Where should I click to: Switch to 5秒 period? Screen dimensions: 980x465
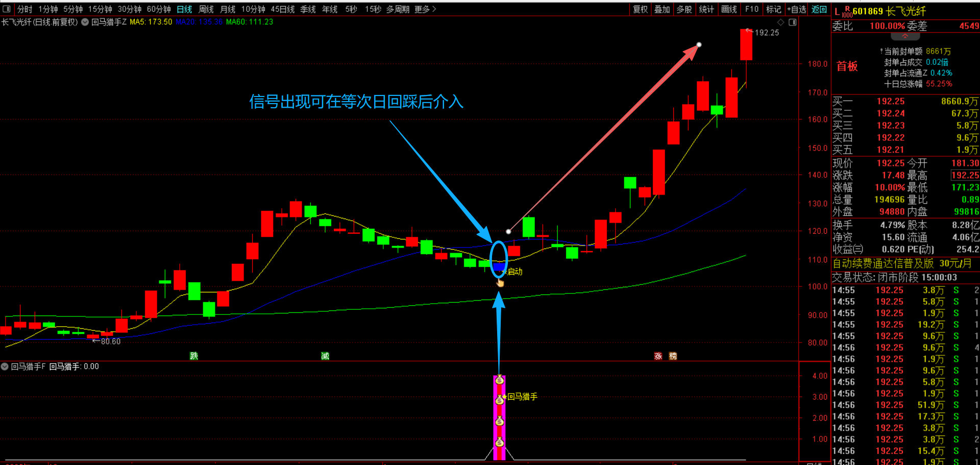pos(351,9)
